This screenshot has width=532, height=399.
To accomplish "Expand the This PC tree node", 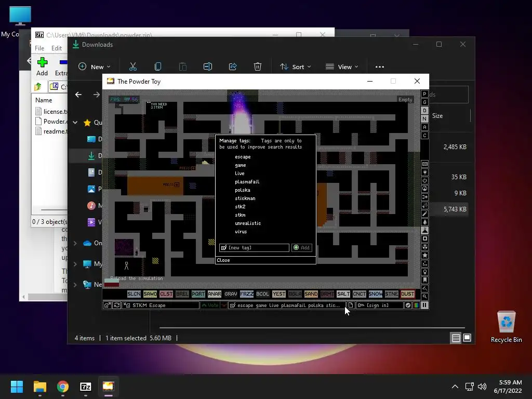I will point(75,264).
